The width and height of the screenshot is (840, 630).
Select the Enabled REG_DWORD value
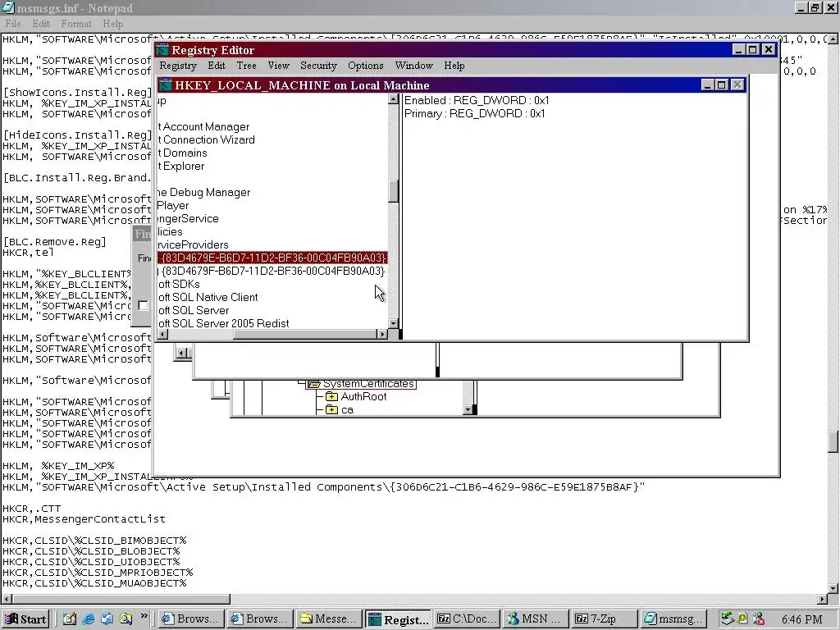(x=477, y=101)
